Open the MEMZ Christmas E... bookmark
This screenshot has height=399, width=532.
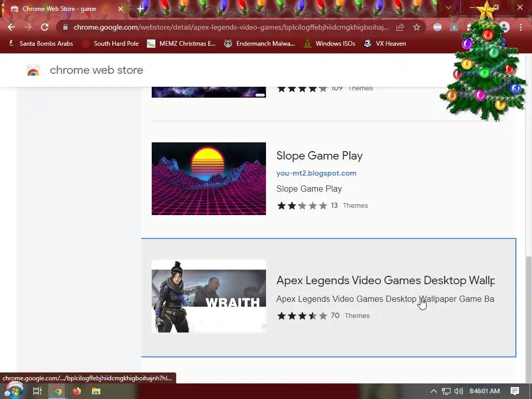[x=181, y=44]
